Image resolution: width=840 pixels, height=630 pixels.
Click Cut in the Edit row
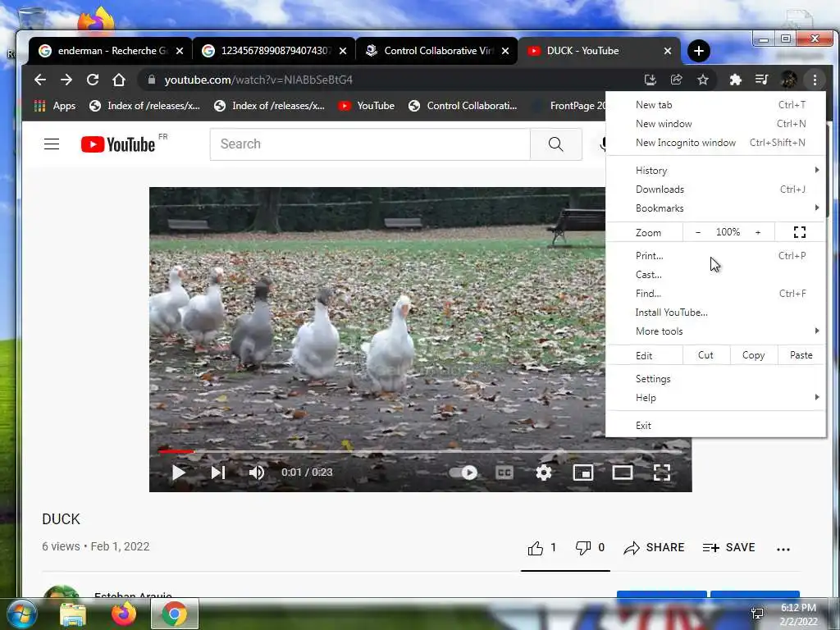pos(706,355)
